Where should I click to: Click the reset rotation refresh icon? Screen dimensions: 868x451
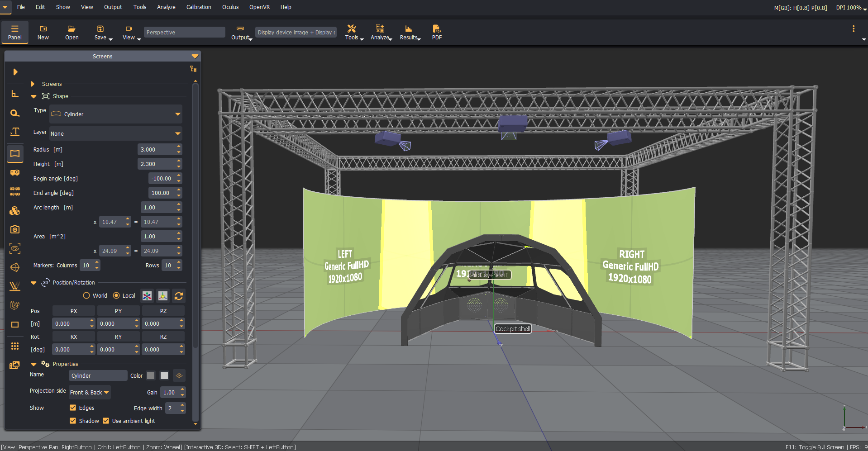point(179,296)
